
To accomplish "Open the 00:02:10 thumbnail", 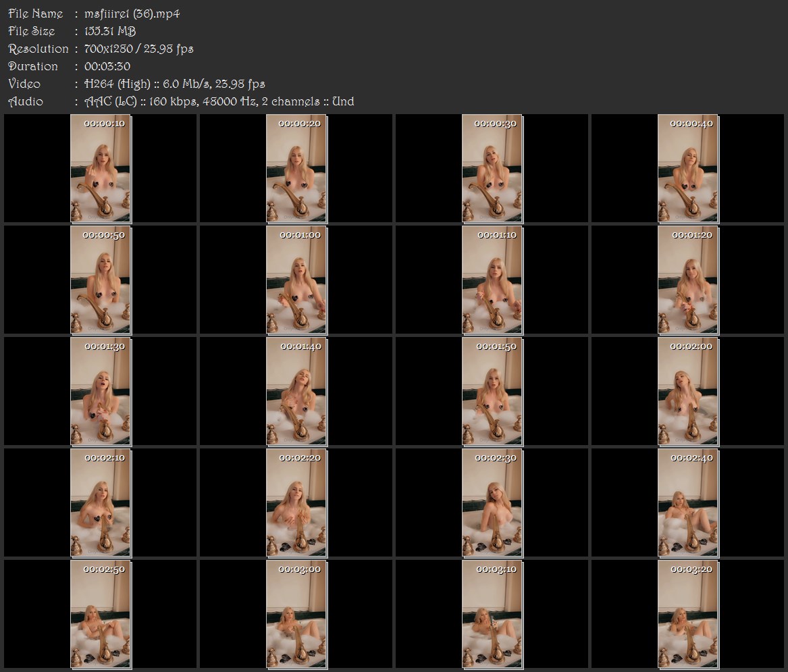I will pyautogui.click(x=101, y=503).
